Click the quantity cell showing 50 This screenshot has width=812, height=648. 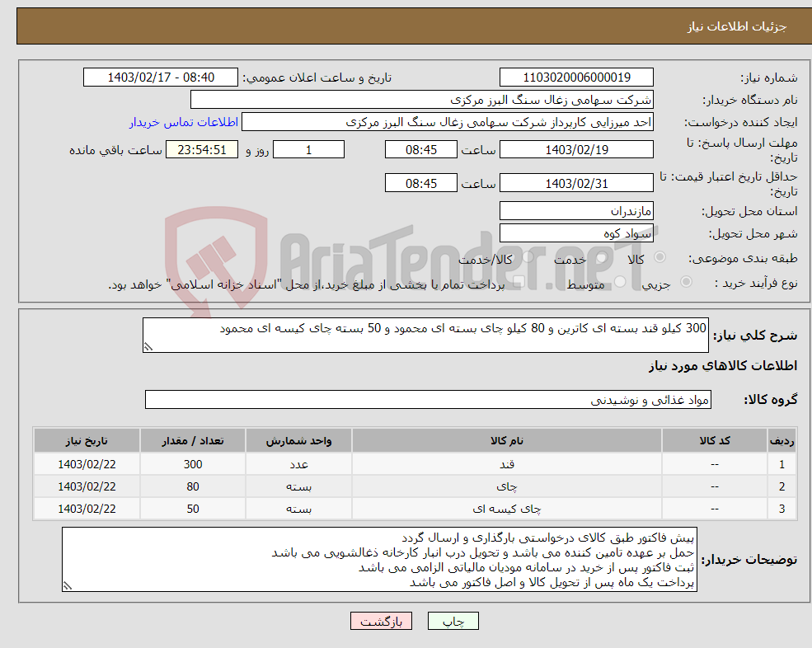point(193,509)
